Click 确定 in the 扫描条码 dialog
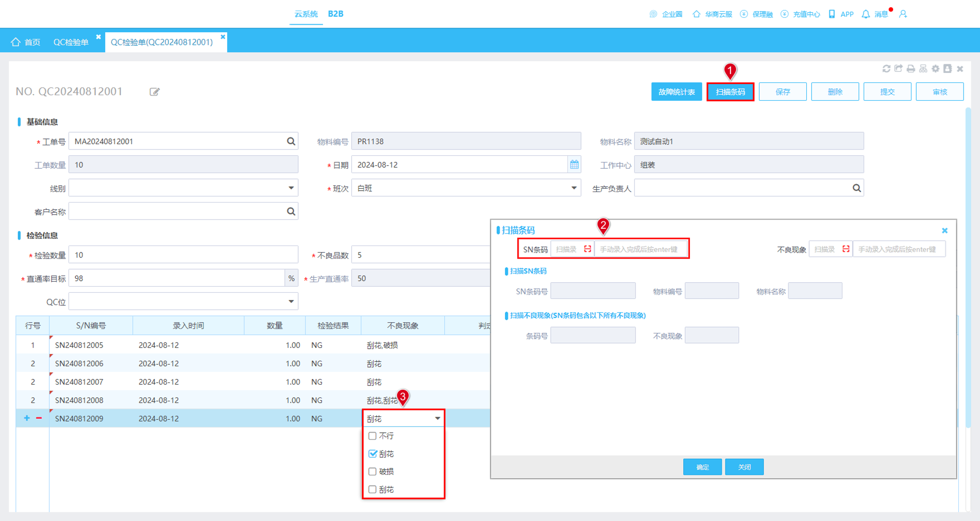This screenshot has width=980, height=521. [703, 467]
